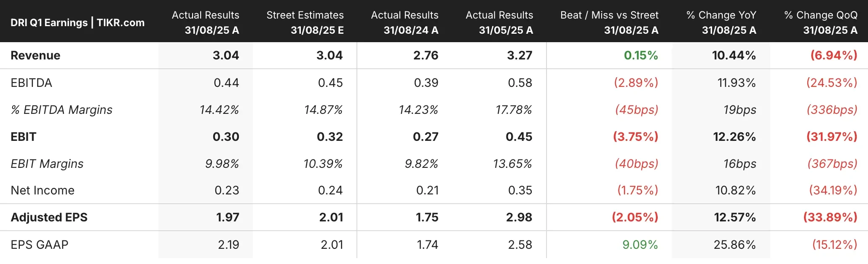Click the % Change YoY column header
Screen dimensions: 868x264
click(721, 22)
